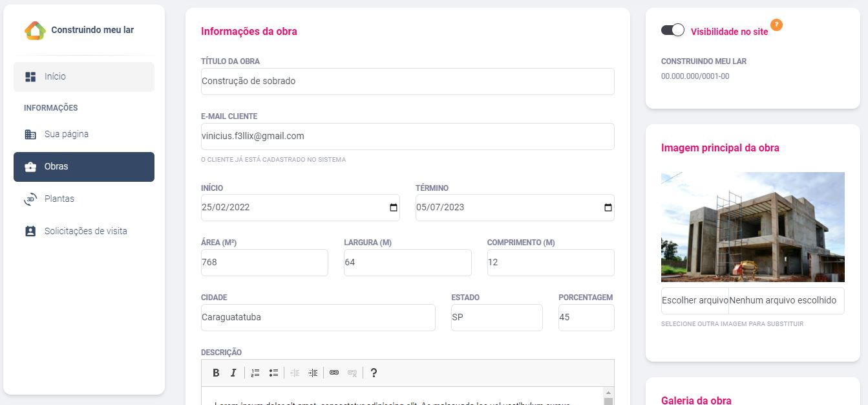Click the Início date field
Screen dimensions: 868x405
click(301, 208)
